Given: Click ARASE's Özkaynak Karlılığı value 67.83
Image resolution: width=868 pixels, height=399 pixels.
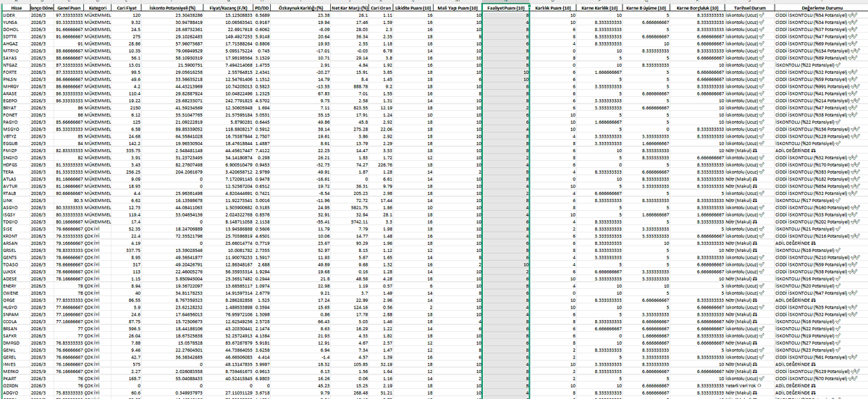Looking at the screenshot, I should click(300, 93).
